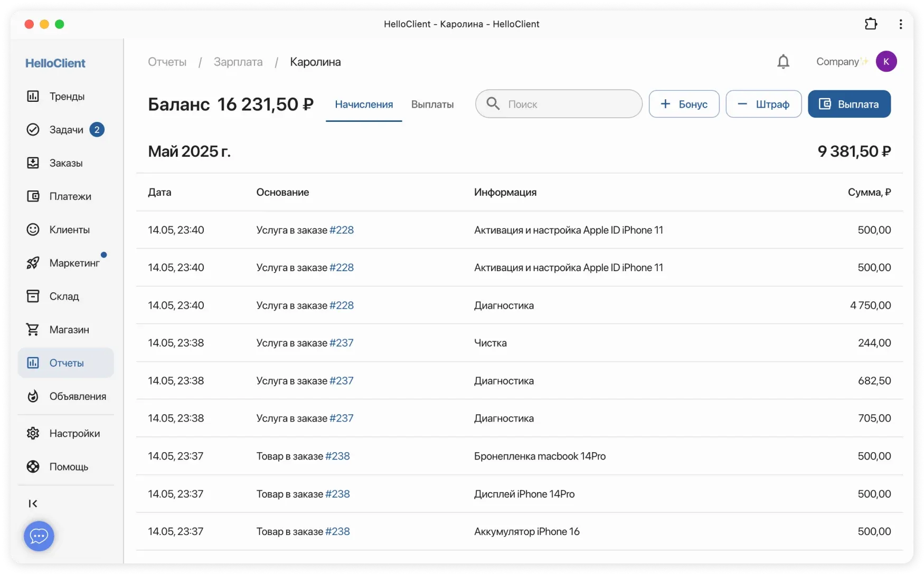The image size is (924, 574).
Task: Click the Бонус button
Action: (684, 104)
